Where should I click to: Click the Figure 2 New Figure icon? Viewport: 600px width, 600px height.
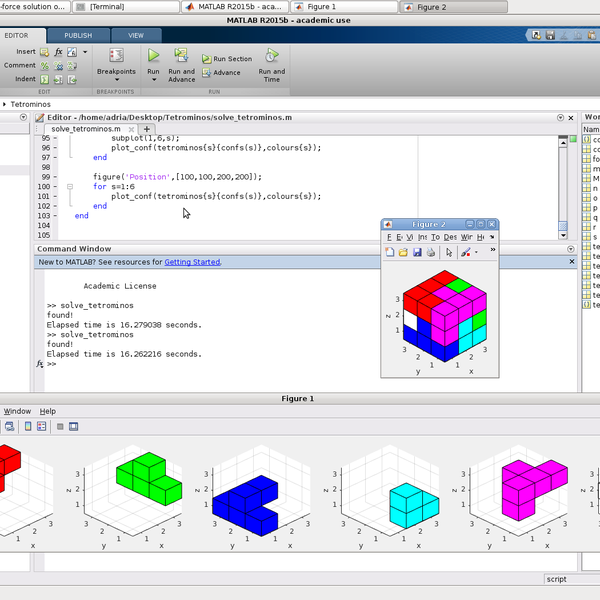coord(390,253)
